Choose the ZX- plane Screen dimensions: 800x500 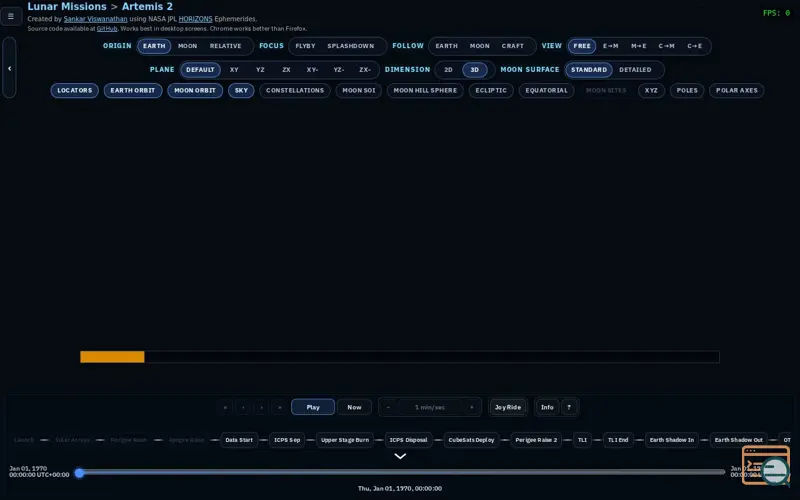[365, 69]
